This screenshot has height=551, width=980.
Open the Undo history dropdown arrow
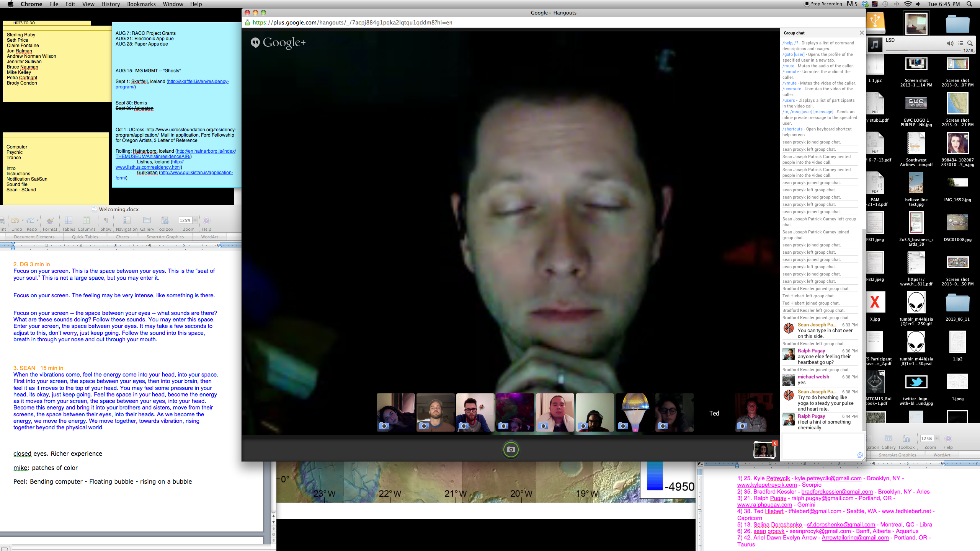click(x=23, y=220)
